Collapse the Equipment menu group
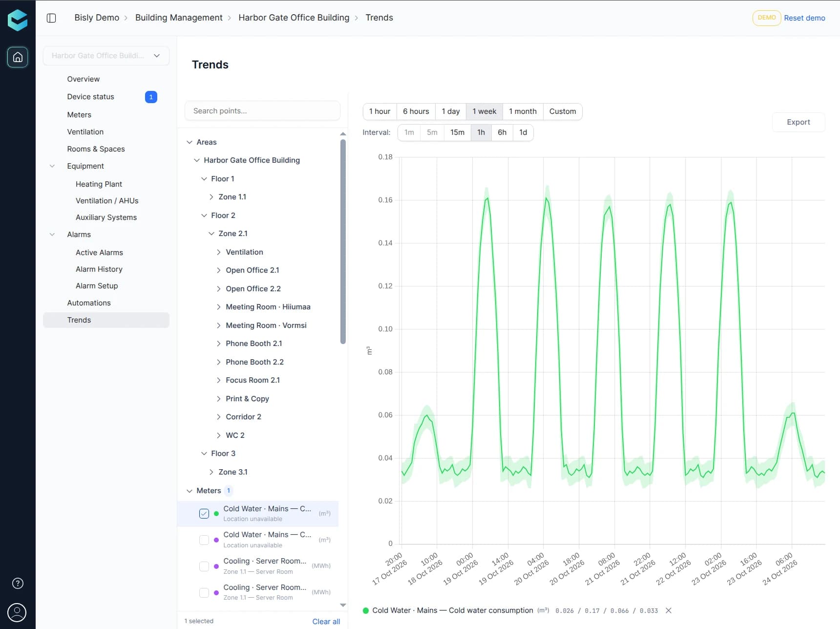This screenshot has height=629, width=840. click(x=52, y=166)
